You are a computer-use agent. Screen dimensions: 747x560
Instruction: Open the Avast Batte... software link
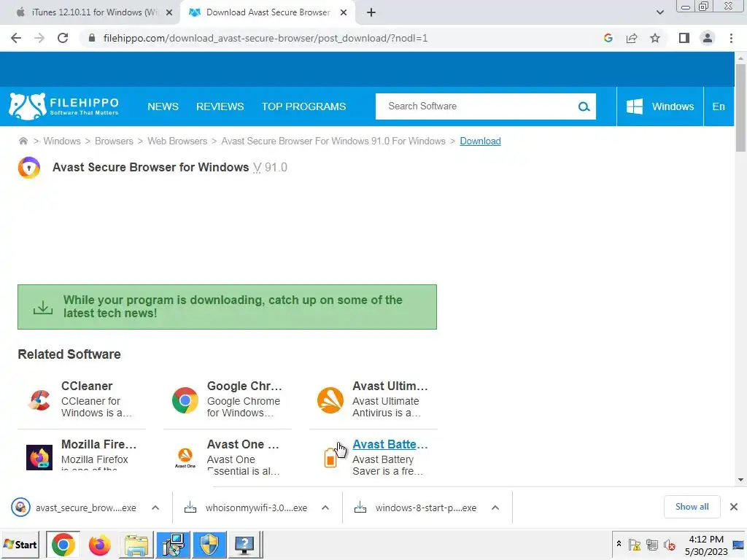(390, 444)
